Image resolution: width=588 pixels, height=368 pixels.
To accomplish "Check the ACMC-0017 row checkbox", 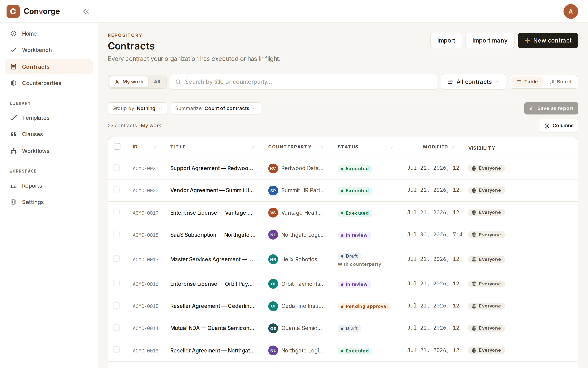I will (x=116, y=258).
